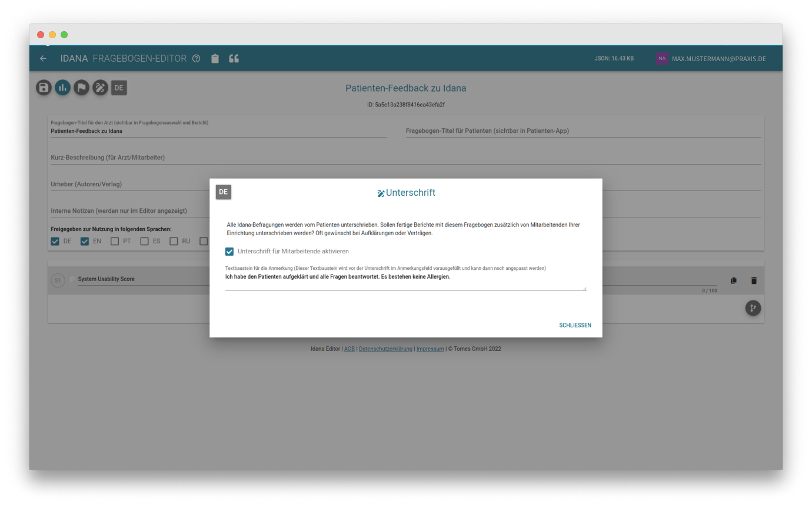This screenshot has height=505, width=812.
Task: Click the Fragebogen-Titel für den Arzt field
Action: coord(219,131)
